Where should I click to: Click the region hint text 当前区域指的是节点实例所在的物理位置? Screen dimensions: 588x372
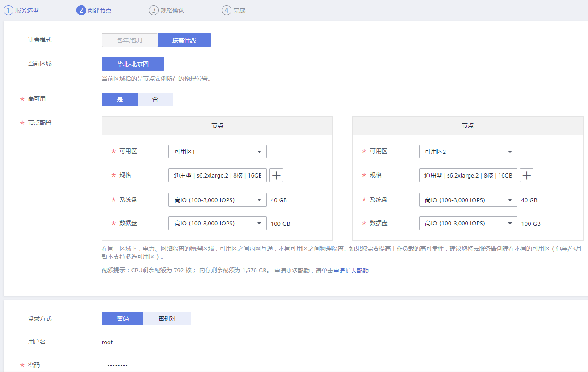point(156,79)
